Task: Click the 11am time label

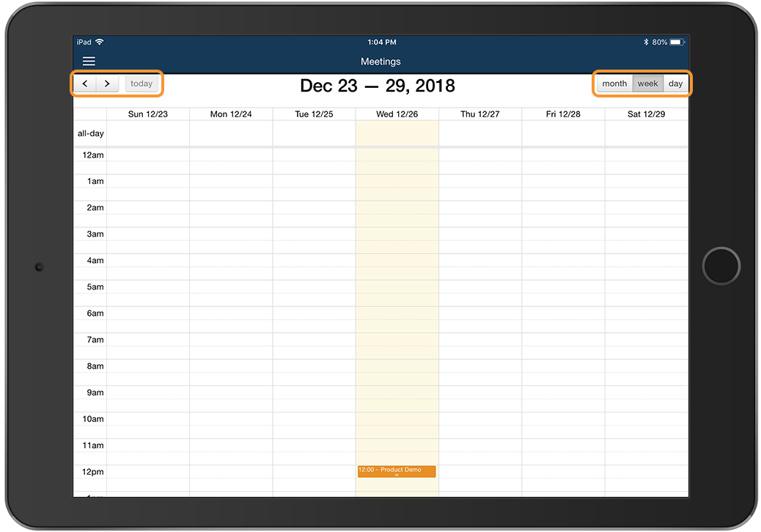Action: (93, 446)
